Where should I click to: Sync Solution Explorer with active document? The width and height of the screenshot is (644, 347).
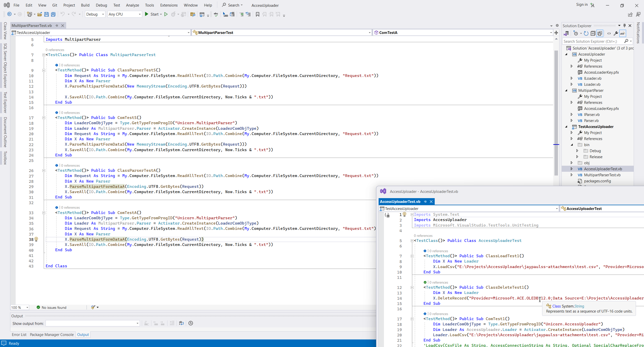click(x=566, y=33)
